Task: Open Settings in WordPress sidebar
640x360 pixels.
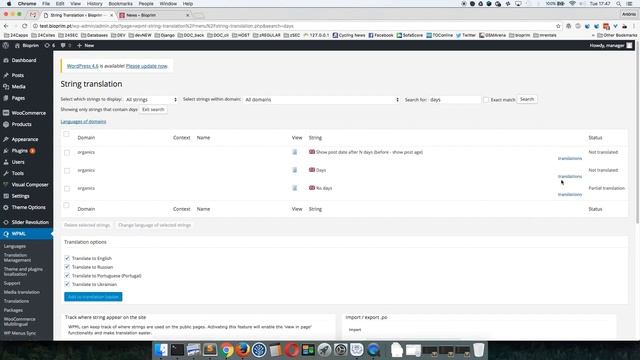Action: pyautogui.click(x=20, y=196)
